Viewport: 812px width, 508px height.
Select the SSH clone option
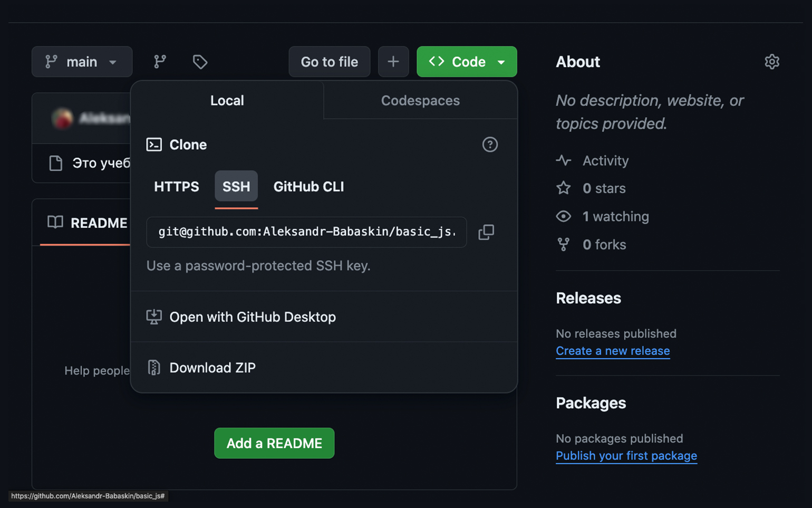point(236,186)
